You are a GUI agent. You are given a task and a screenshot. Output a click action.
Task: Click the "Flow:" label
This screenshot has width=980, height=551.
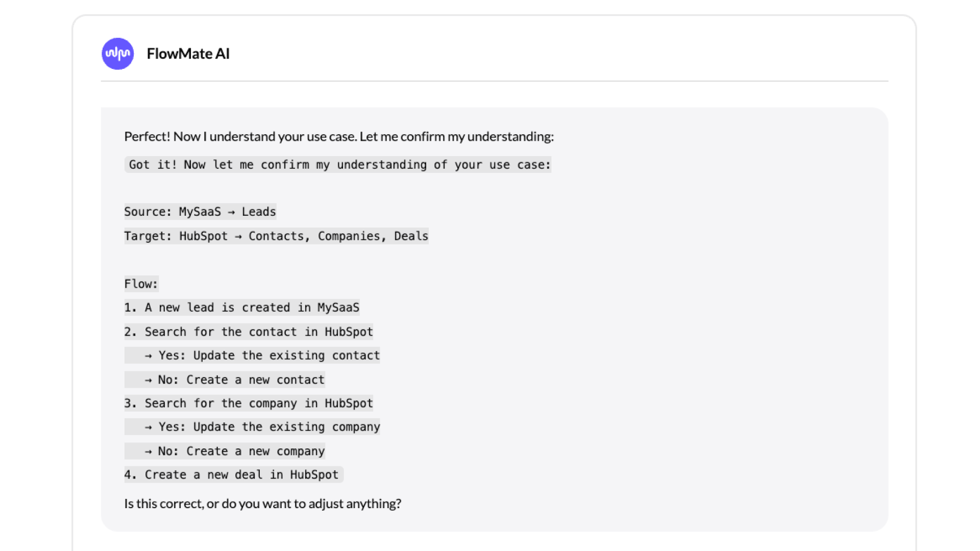[x=141, y=284]
